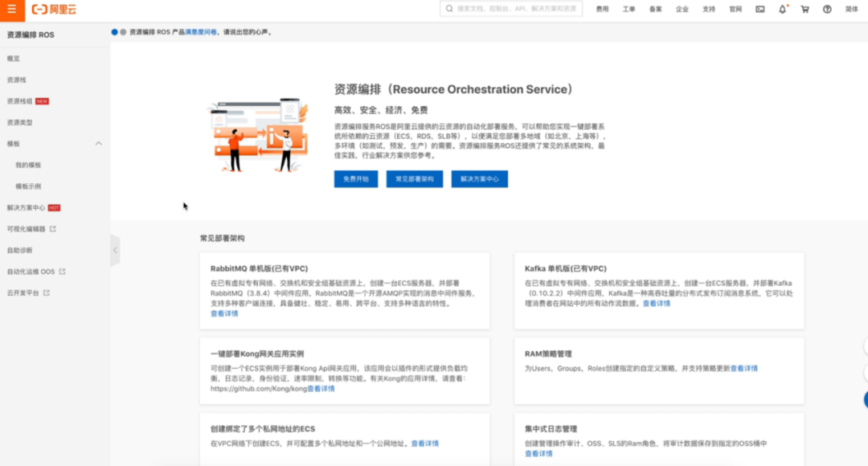Click external link icon beside 自动化运维 OOS
This screenshot has width=868, height=466.
[x=63, y=272]
